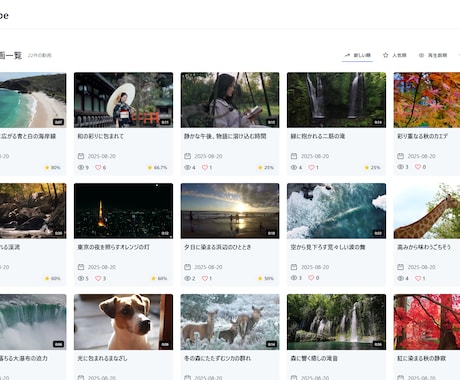
Task: Open the 緑に抱かれる二筋の滝 title
Action: [x=318, y=136]
